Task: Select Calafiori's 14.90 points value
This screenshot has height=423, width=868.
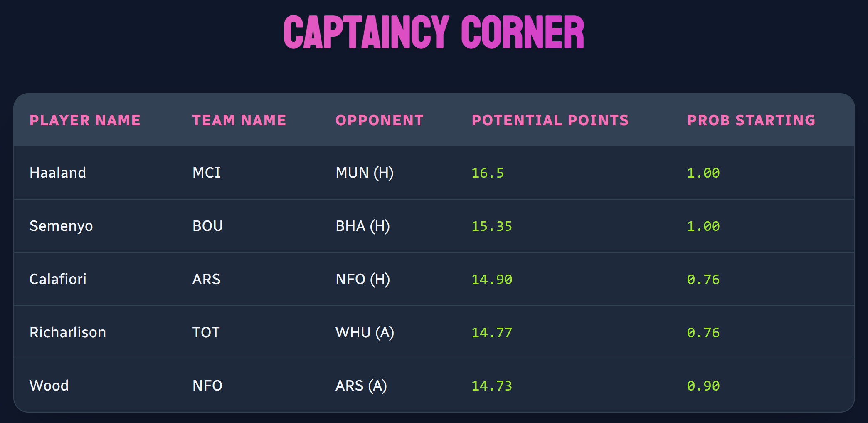Action: tap(491, 280)
